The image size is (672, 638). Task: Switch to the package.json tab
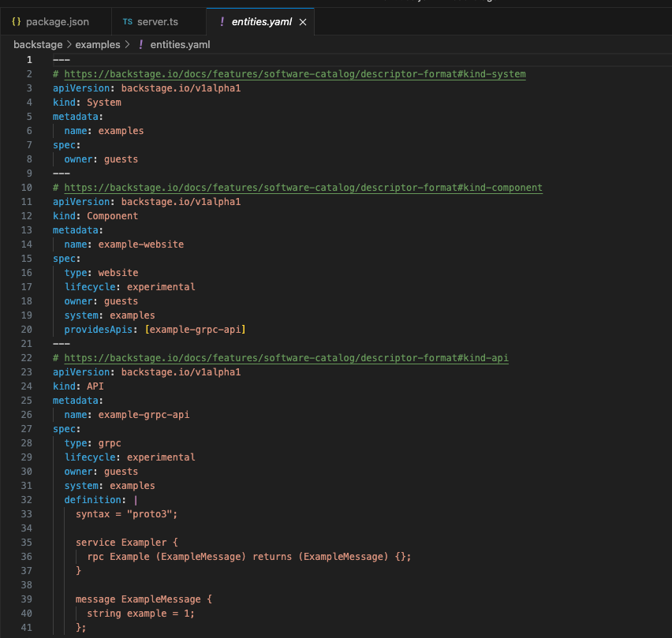pyautogui.click(x=59, y=21)
